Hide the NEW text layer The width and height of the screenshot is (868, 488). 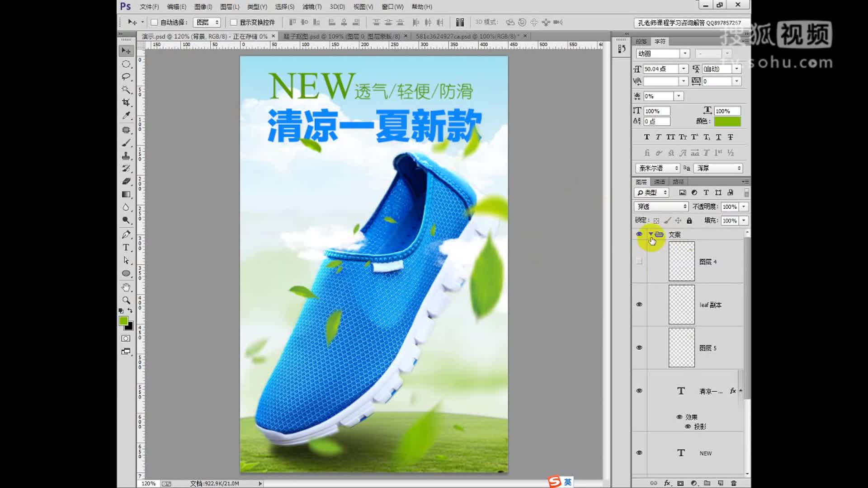[639, 453]
